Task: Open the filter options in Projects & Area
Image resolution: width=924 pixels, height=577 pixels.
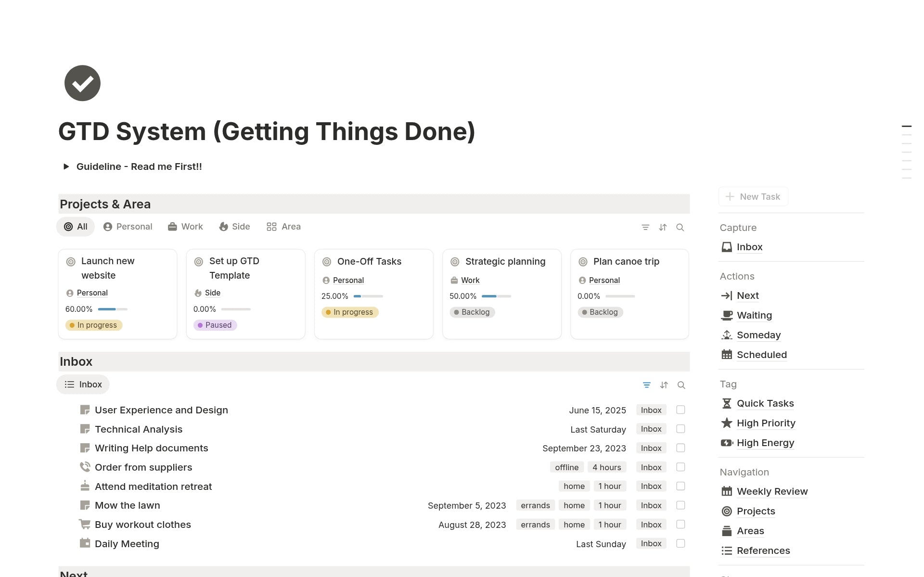Action: pos(645,227)
